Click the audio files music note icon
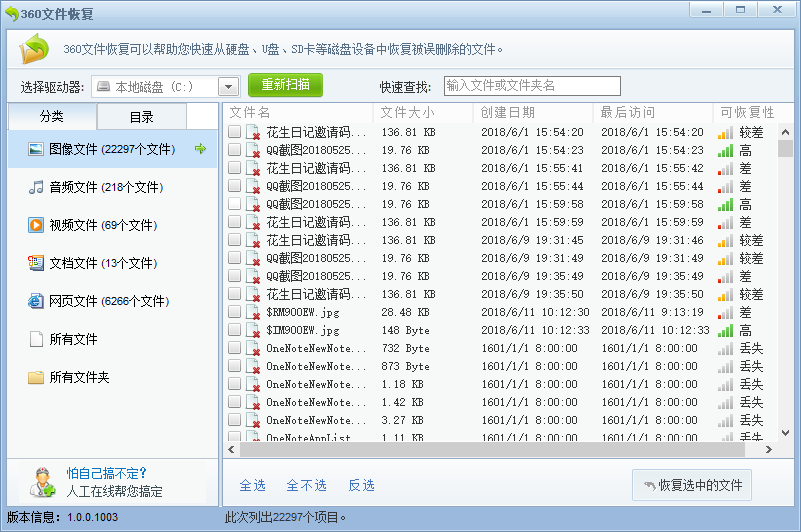801x532 pixels. pyautogui.click(x=36, y=187)
